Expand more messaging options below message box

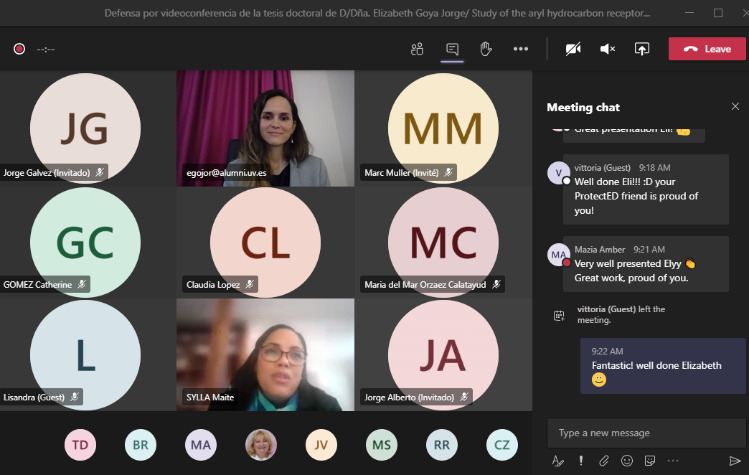(x=675, y=461)
